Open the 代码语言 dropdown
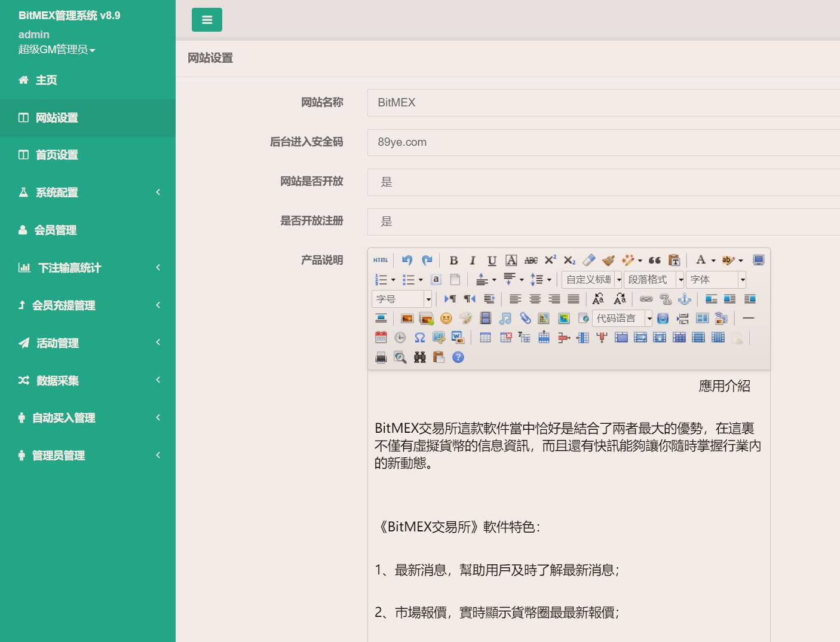The width and height of the screenshot is (840, 642). (x=623, y=319)
